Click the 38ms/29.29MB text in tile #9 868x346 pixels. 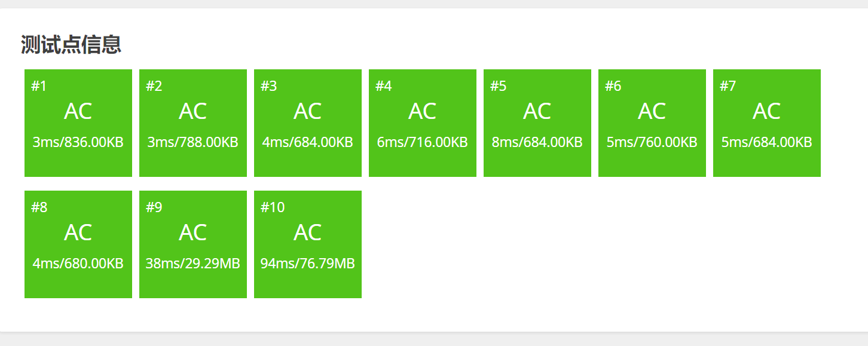(193, 264)
